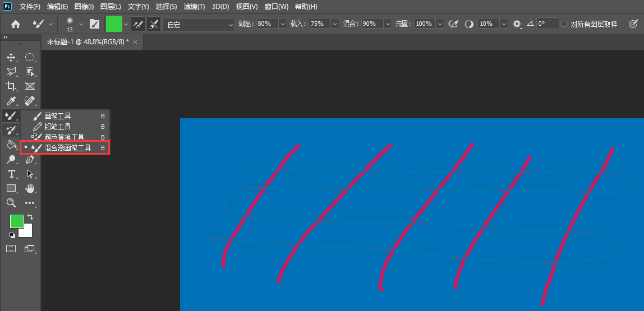
Task: Toggle Quick Mask mode
Action: click(x=11, y=249)
